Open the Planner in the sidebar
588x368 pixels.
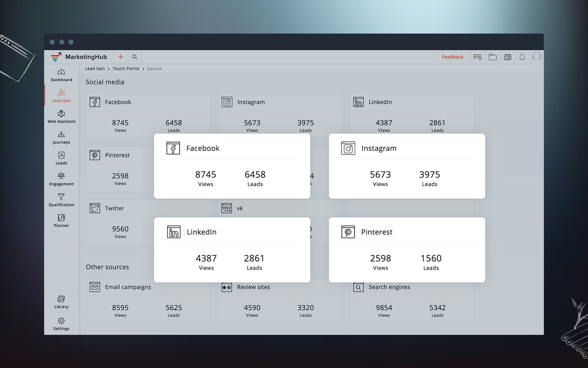point(61,220)
